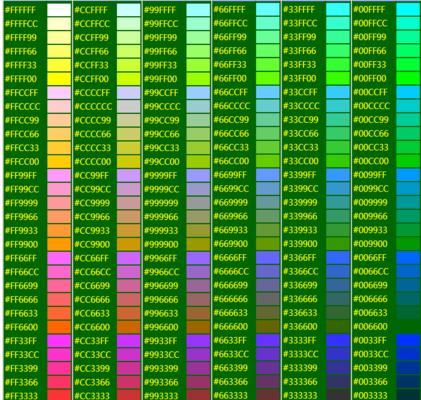Choose the #FF3366 rose swatch

(x=59, y=382)
